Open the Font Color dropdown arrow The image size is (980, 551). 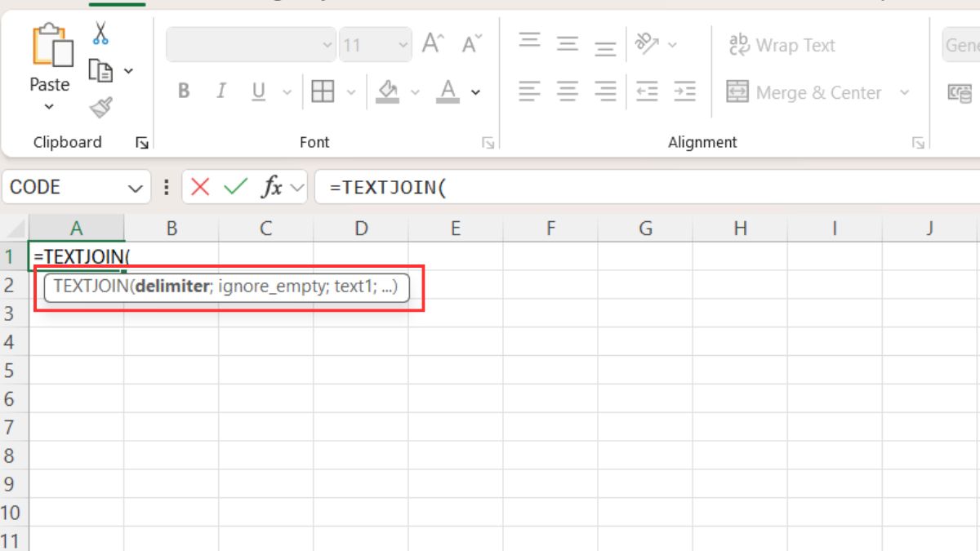[x=474, y=91]
